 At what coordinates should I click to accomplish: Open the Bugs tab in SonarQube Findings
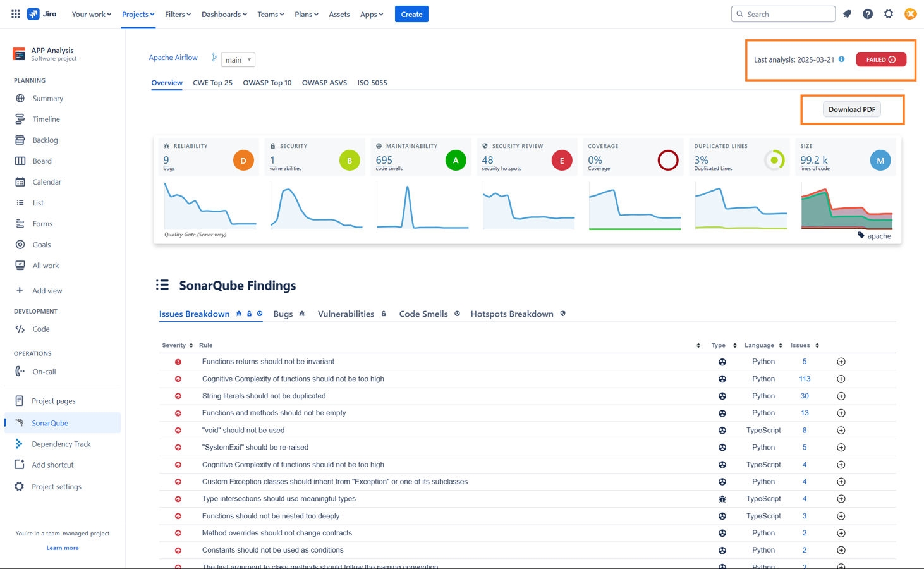[x=283, y=314]
